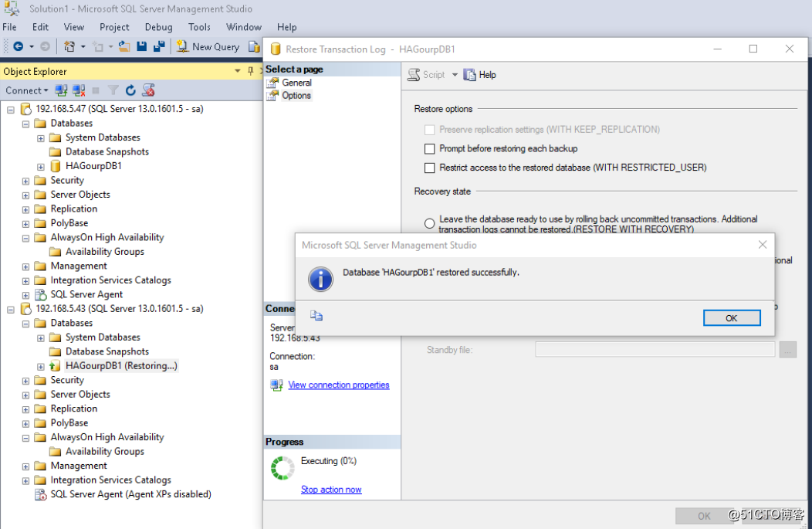Open the Help menu in the menu bar
Screen dimensions: 812x529
[286, 27]
